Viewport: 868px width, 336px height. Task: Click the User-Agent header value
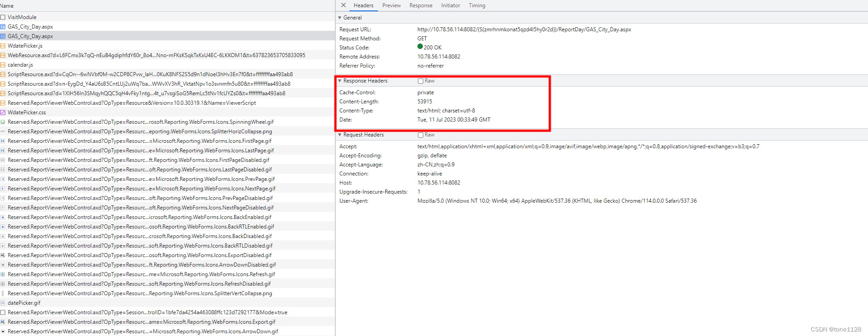557,201
